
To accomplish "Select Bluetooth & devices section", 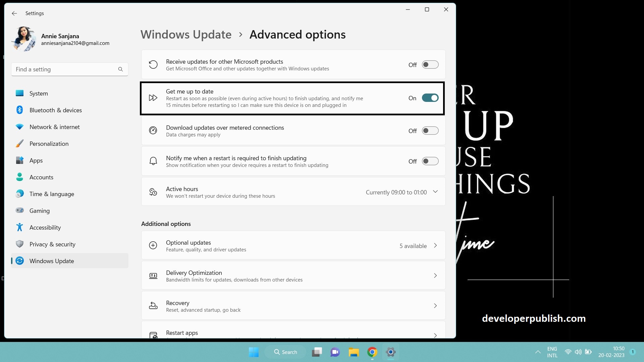I will coord(56,110).
